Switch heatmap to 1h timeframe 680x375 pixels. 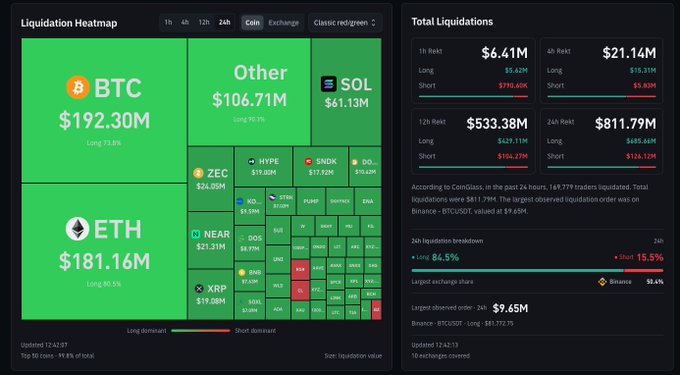tap(168, 23)
